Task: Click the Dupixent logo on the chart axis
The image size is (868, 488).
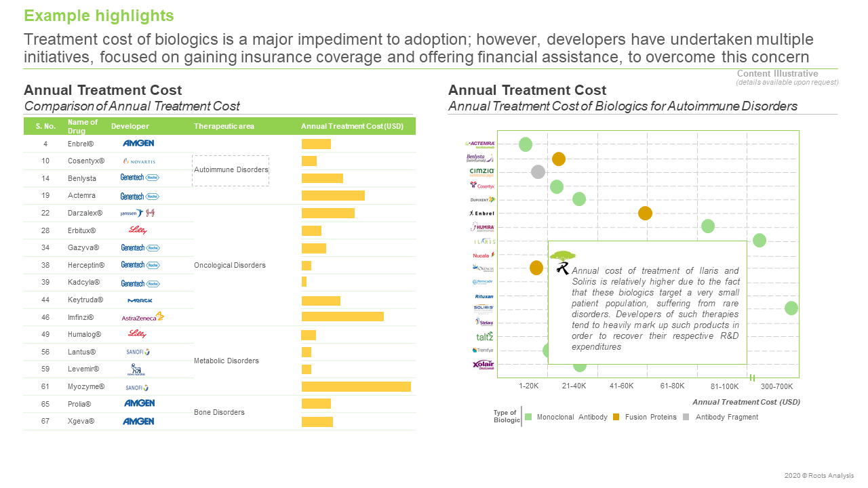Action: (x=483, y=199)
